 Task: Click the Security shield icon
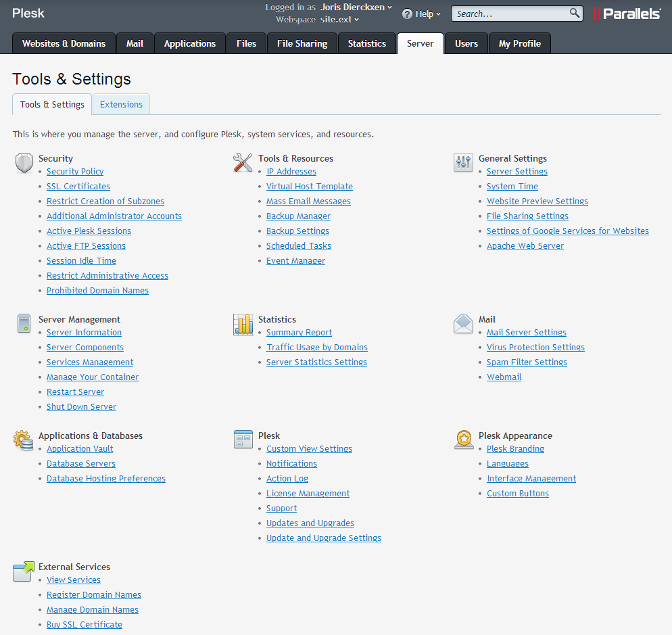pos(24,163)
